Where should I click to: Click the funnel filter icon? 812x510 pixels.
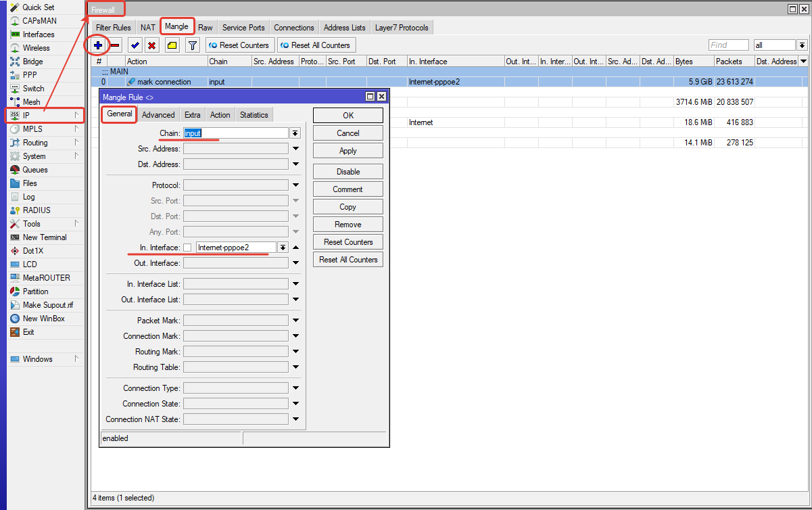point(193,45)
